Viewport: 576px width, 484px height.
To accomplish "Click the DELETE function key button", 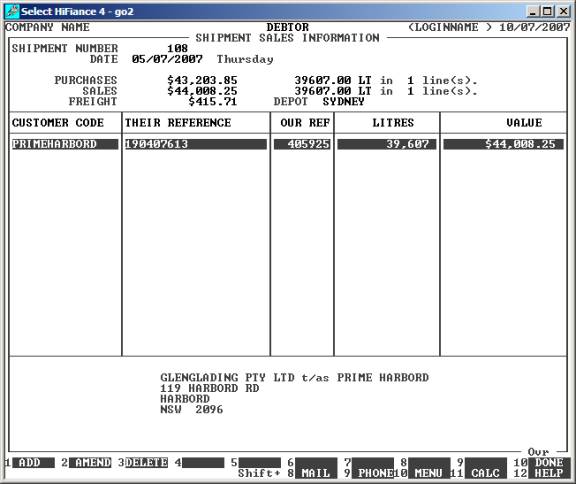I will point(147,463).
